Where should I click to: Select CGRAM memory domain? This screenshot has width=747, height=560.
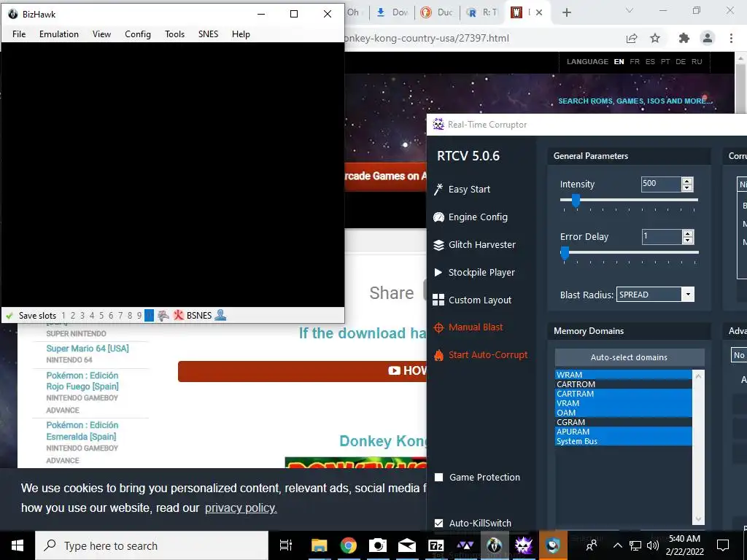tap(624, 422)
